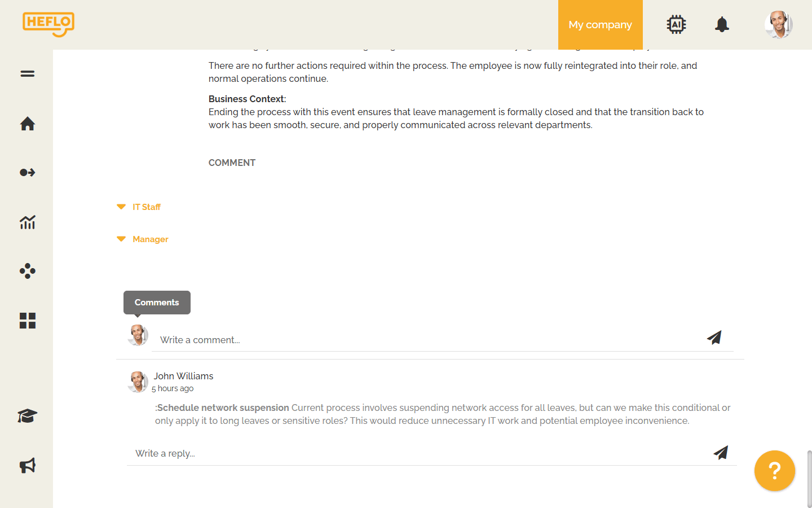
Task: Send comment with paper plane icon
Action: tap(714, 338)
